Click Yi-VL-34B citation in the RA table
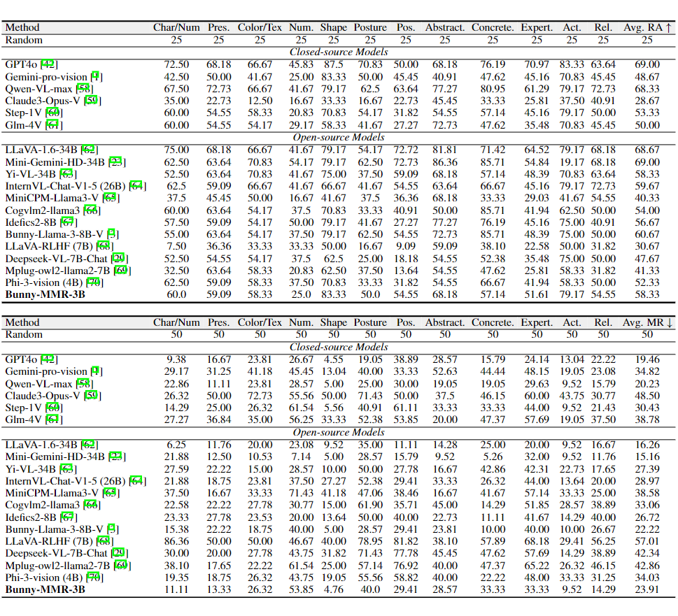678x616 pixels. [x=67, y=174]
